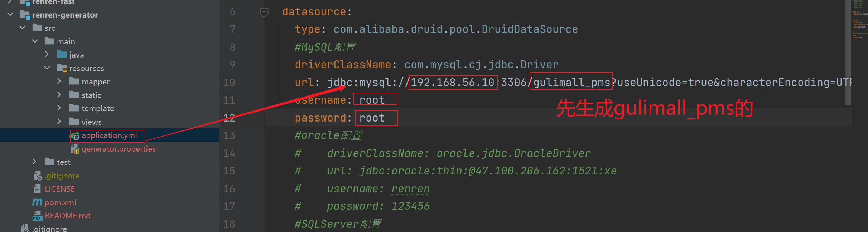This screenshot has width=868, height=232.
Task: Click the .gitignore file icon under renren-generator
Action: click(x=38, y=176)
